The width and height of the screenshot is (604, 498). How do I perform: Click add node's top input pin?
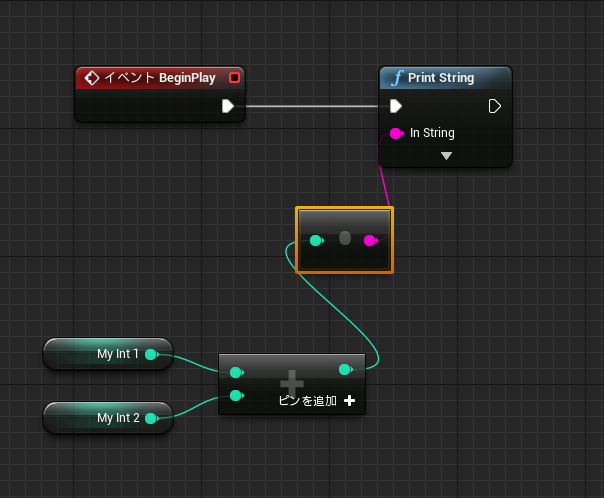click(237, 372)
